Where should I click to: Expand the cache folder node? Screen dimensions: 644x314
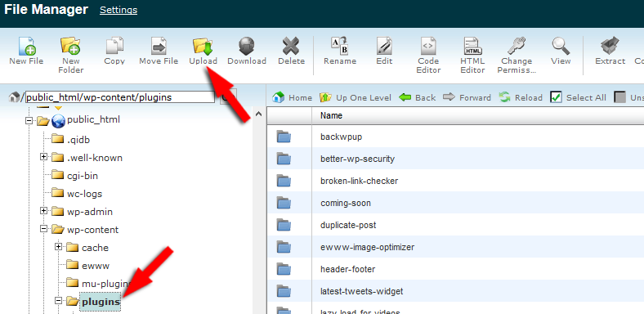tap(58, 247)
